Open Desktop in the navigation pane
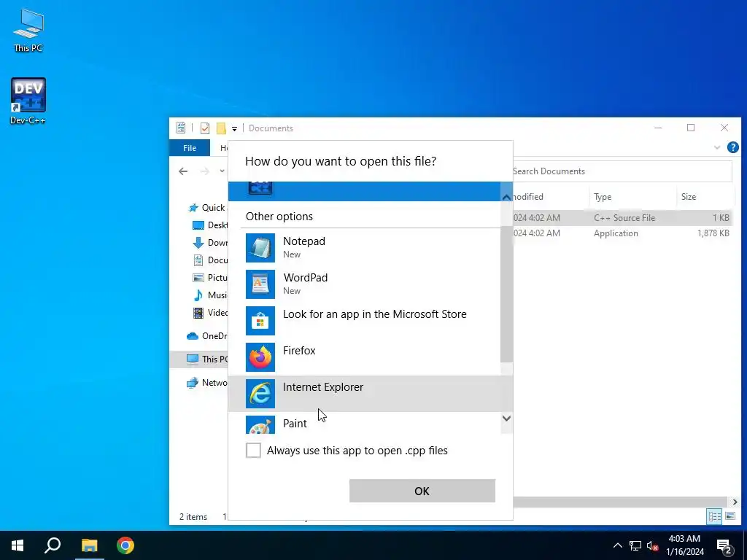 point(210,225)
